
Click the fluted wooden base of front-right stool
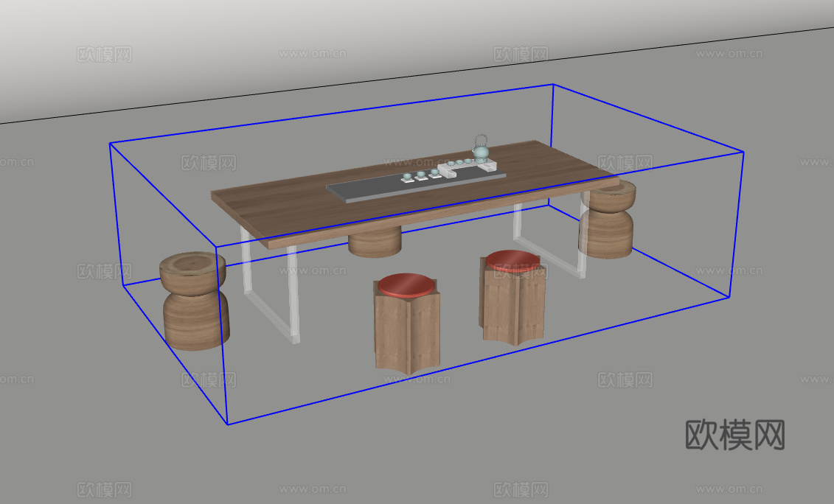(x=514, y=306)
